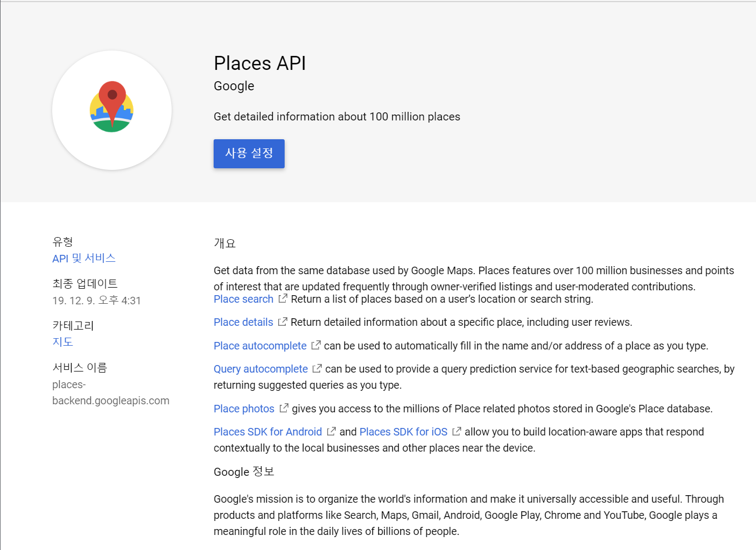Viewport: 756px width, 550px height.
Task: Open the Place search link
Action: [x=243, y=299]
